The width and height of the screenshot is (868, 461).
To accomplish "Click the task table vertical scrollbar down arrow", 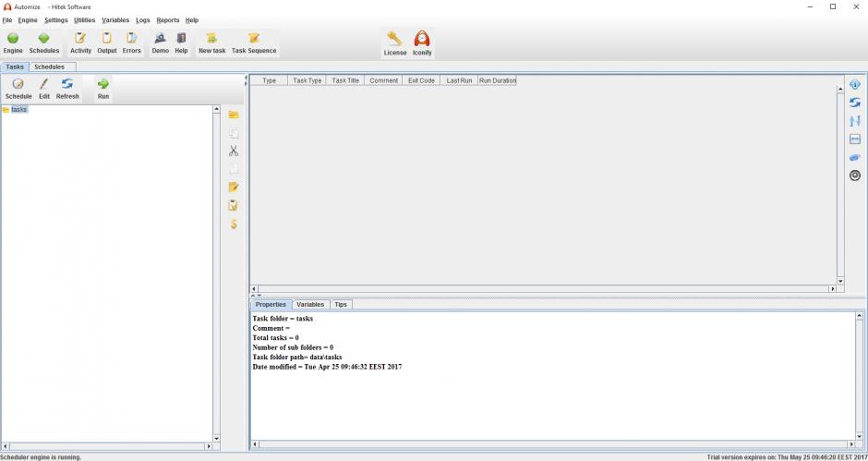I will (839, 281).
